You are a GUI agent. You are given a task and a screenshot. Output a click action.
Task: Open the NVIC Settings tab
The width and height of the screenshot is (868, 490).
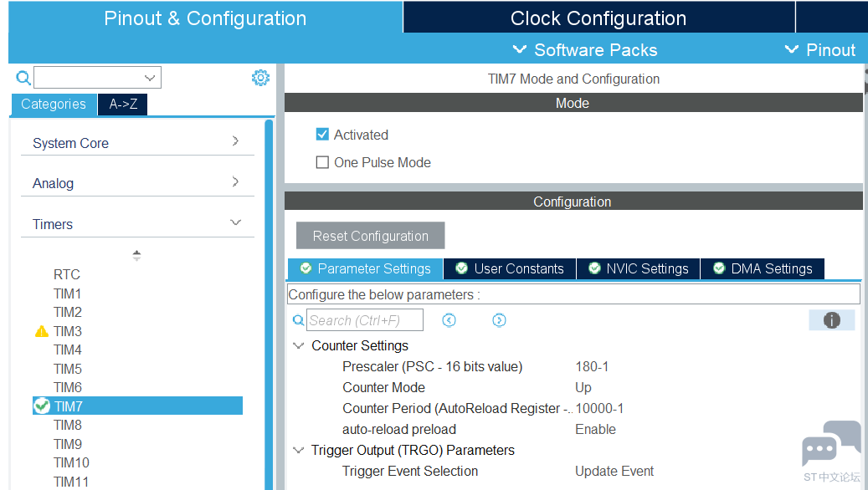[x=639, y=268]
